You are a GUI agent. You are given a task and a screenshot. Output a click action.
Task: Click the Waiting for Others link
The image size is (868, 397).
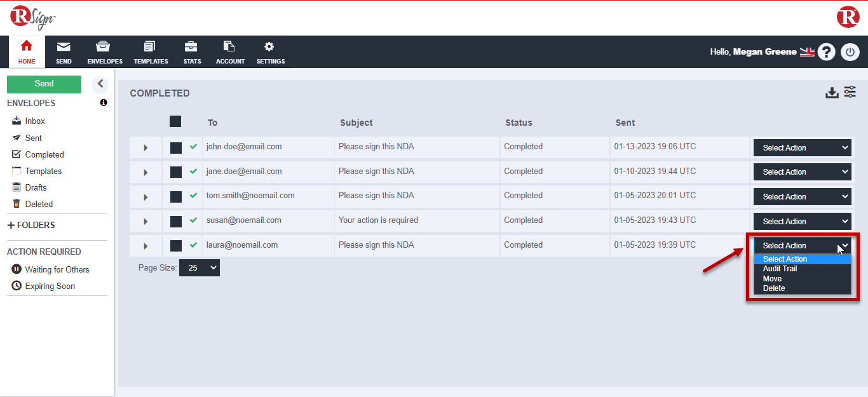pyautogui.click(x=57, y=269)
